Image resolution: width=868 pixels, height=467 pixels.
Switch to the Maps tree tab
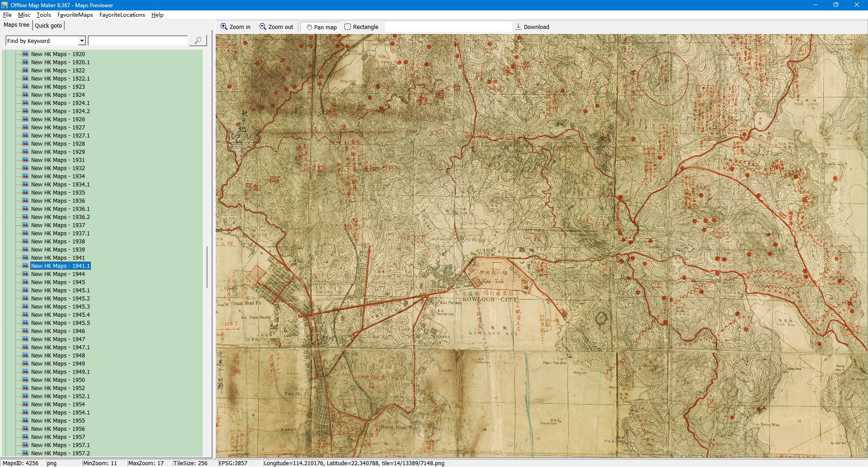[16, 25]
